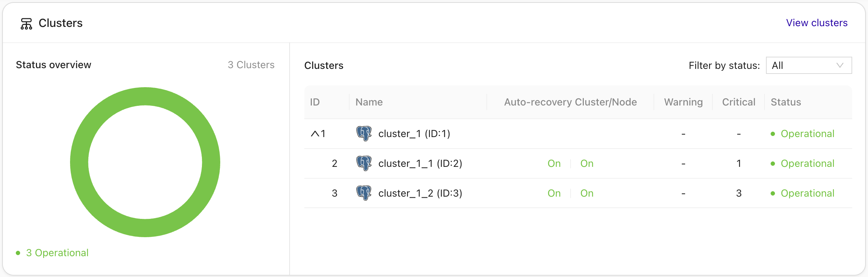Toggle Auto-recovery Node for cluster_1_1

pos(587,163)
